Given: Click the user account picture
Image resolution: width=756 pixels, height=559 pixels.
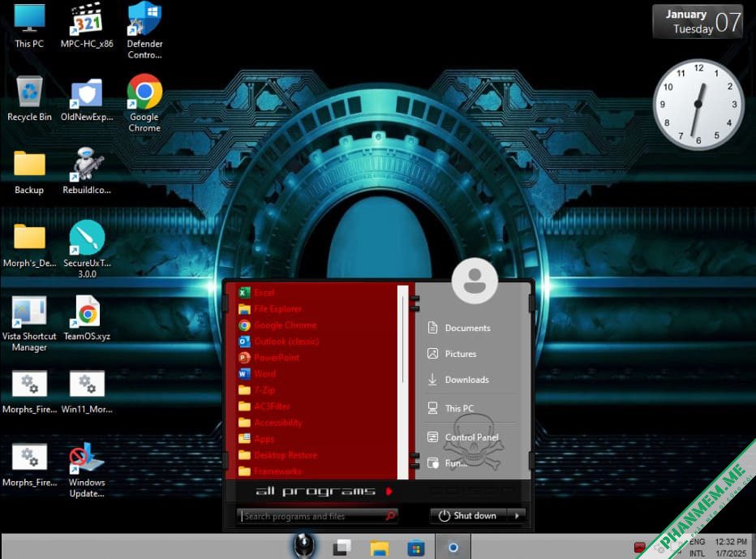Looking at the screenshot, I should pos(475,282).
